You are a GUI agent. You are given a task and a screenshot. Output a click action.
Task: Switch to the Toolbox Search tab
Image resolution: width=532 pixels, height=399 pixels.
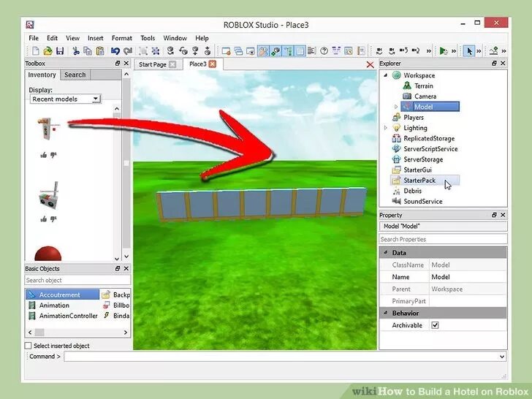click(75, 75)
